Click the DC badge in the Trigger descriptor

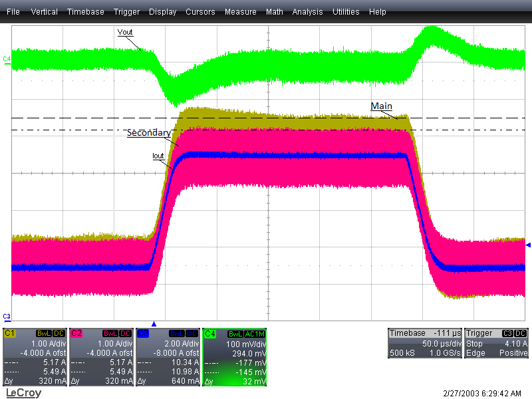pos(522,332)
